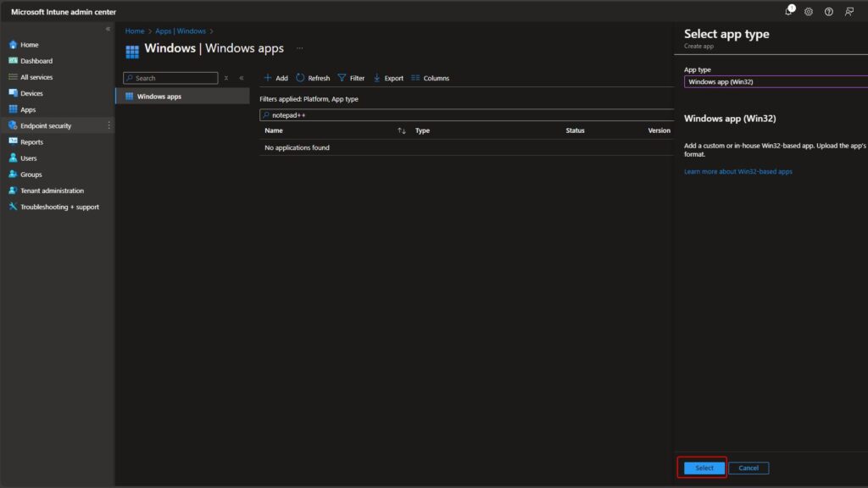Click the Microsoft Intune admin center title

click(x=64, y=12)
